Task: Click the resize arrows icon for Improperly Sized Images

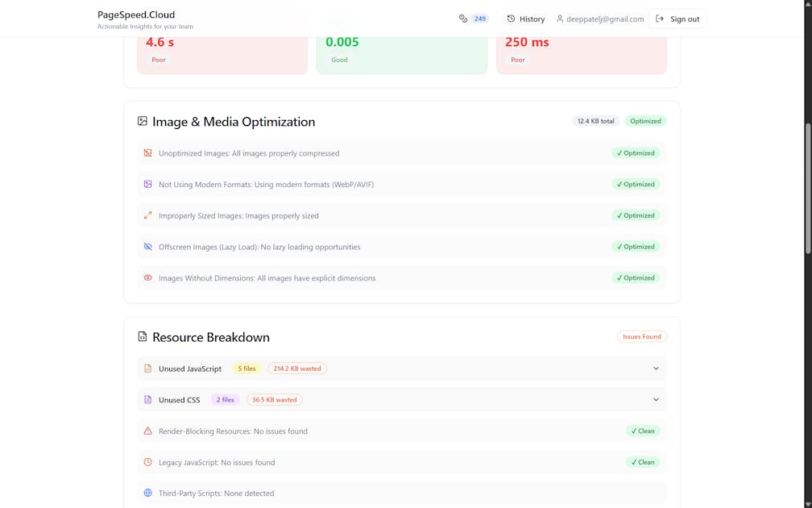Action: [x=147, y=215]
